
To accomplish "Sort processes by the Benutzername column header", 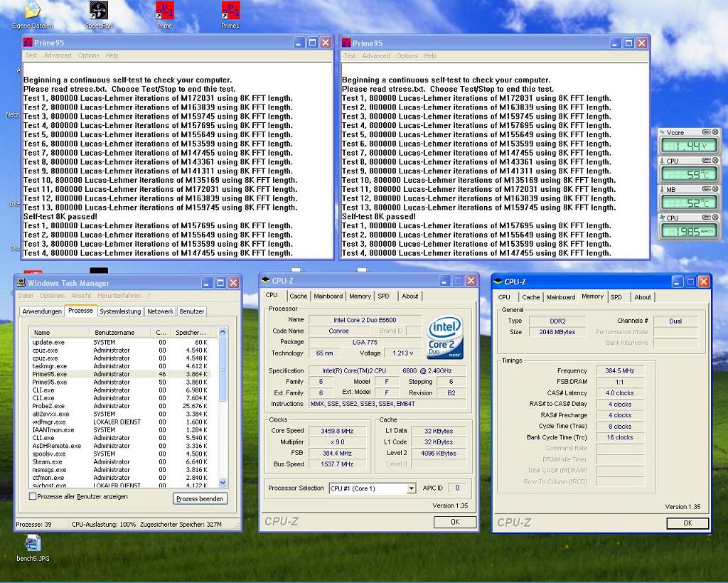I will tap(119, 332).
